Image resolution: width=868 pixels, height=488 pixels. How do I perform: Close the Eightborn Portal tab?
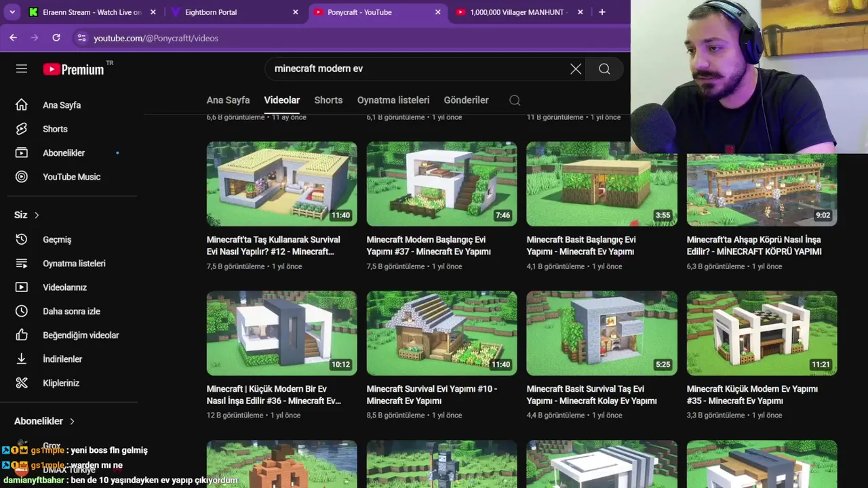tap(296, 12)
